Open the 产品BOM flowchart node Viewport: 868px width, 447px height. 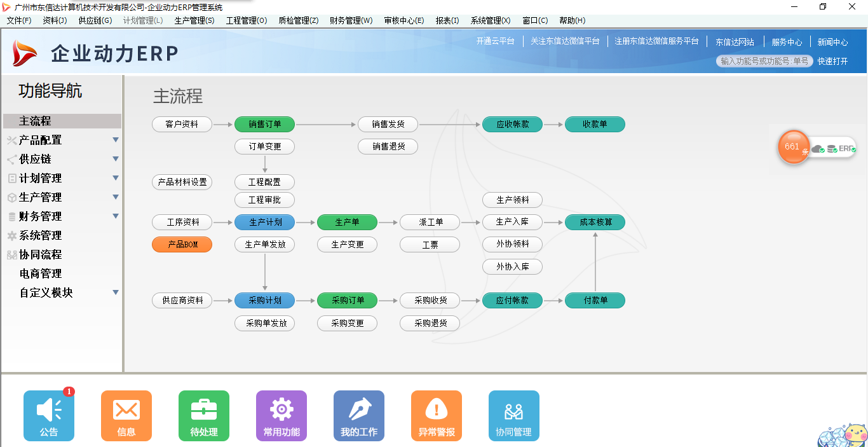[182, 244]
